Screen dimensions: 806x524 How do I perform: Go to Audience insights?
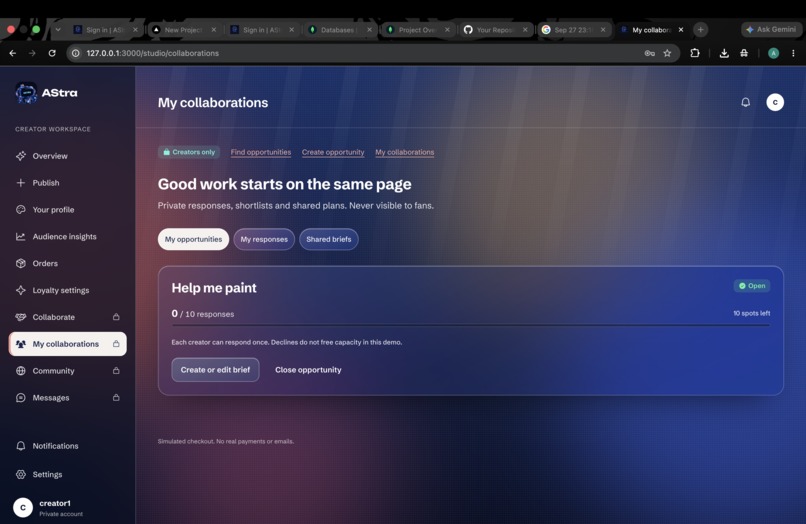pyautogui.click(x=67, y=237)
